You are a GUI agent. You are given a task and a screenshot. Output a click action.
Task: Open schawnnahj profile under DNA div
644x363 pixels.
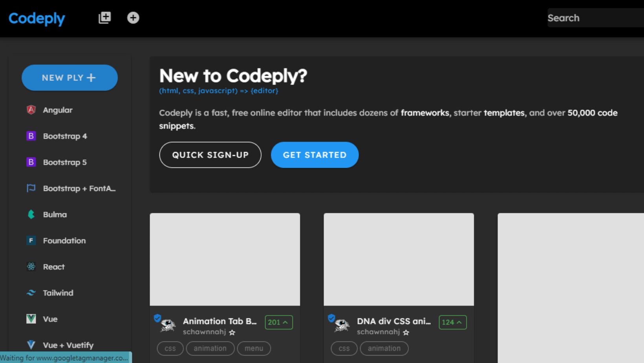[x=378, y=332]
